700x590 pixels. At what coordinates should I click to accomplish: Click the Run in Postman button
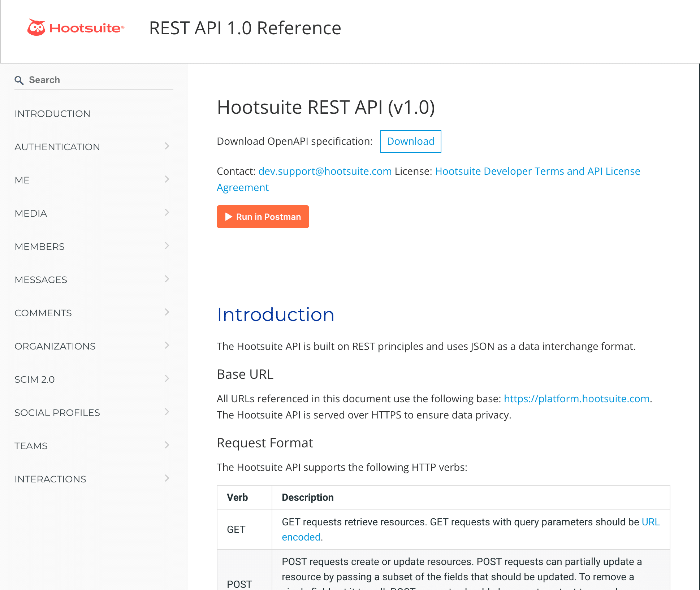click(262, 217)
